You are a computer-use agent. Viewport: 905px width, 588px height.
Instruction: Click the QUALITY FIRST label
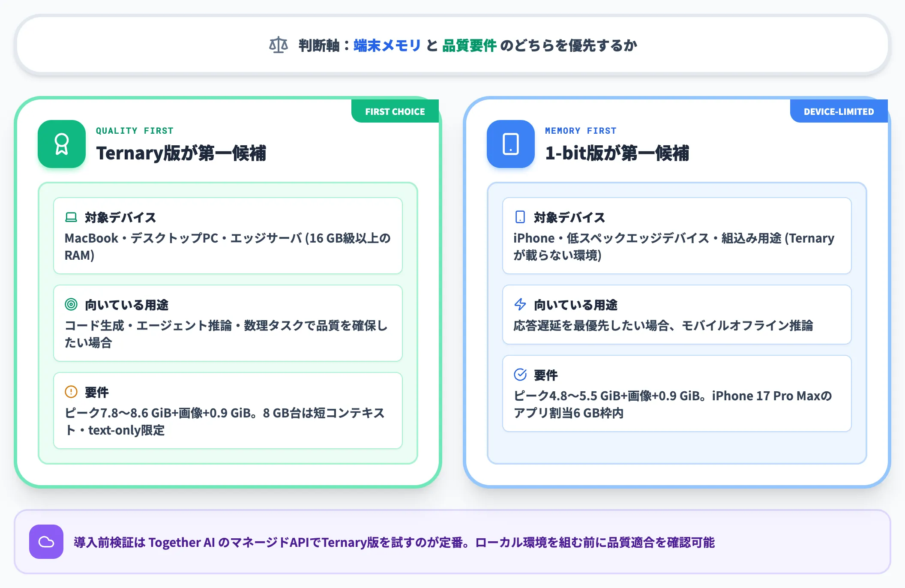click(135, 131)
